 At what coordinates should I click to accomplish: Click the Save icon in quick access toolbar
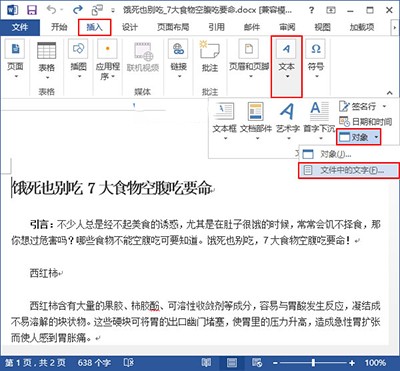32,10
